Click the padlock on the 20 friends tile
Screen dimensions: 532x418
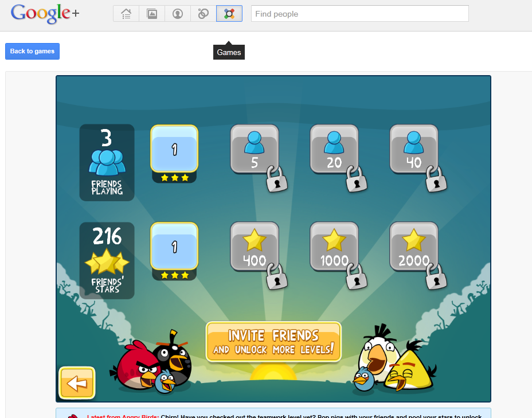tap(356, 179)
